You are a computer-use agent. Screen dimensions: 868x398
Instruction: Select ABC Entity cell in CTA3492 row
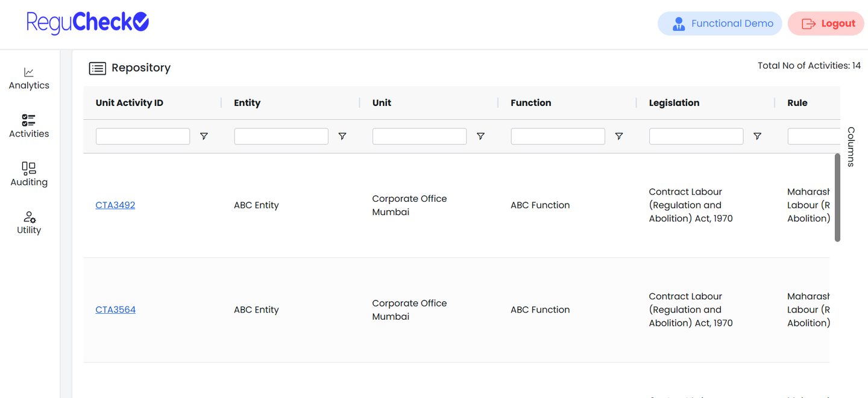coord(256,205)
